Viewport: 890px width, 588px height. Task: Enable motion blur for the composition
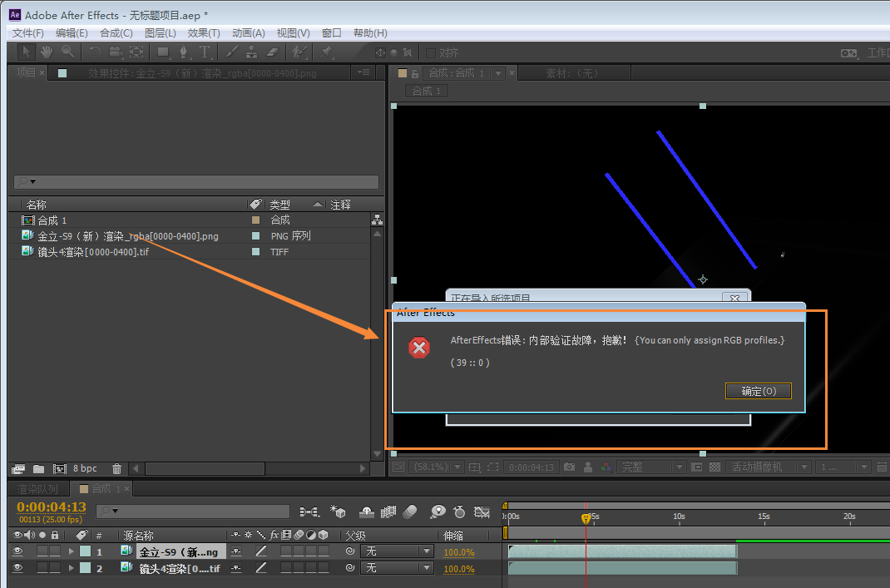tap(410, 512)
